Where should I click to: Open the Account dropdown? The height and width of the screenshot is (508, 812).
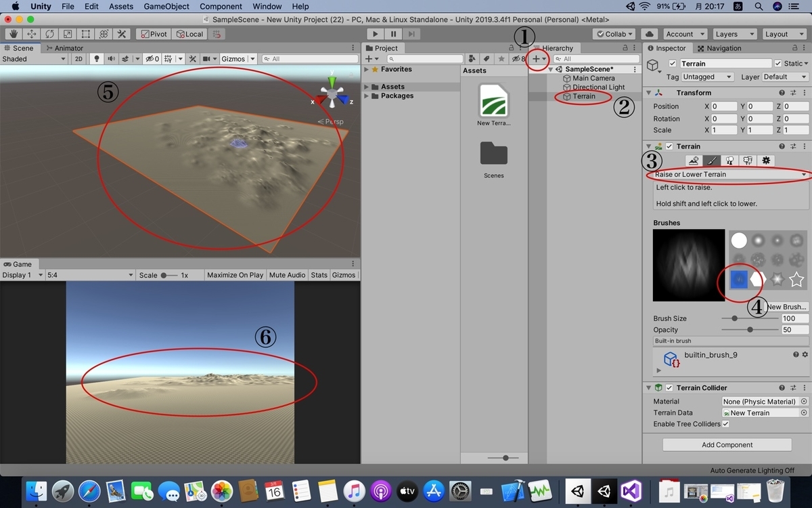[684, 34]
